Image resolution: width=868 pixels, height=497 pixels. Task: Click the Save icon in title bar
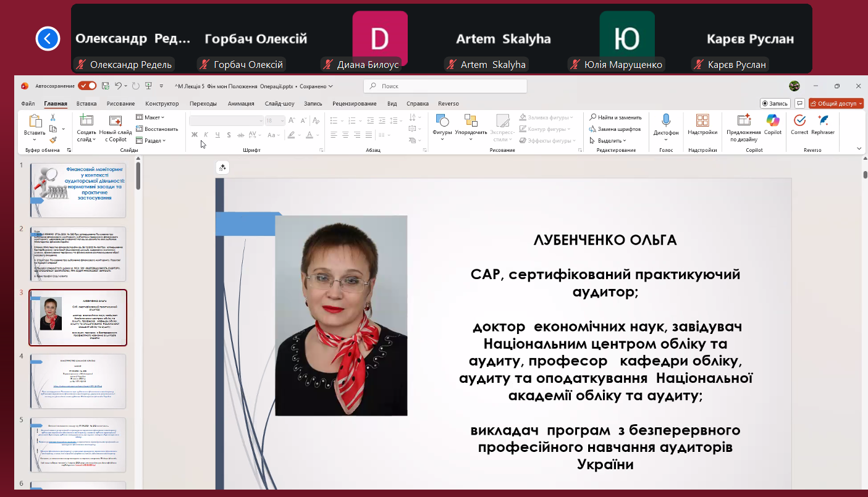106,86
